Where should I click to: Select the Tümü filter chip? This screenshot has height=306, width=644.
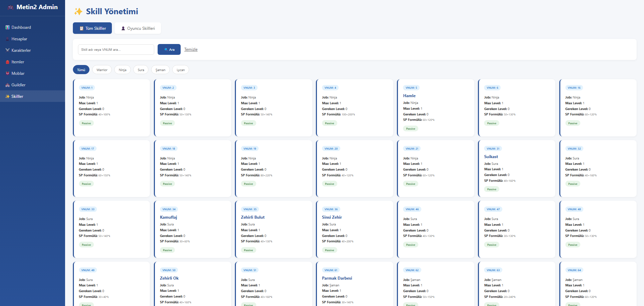pyautogui.click(x=81, y=69)
